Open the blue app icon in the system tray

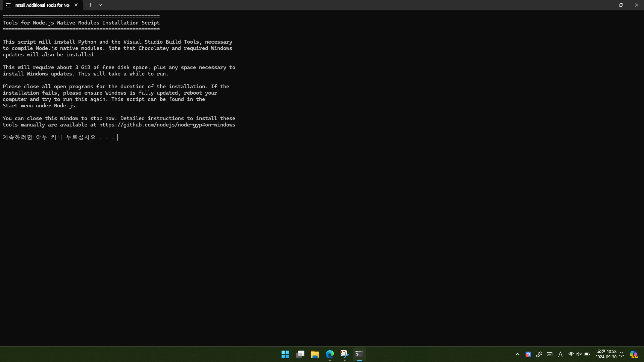point(528,354)
